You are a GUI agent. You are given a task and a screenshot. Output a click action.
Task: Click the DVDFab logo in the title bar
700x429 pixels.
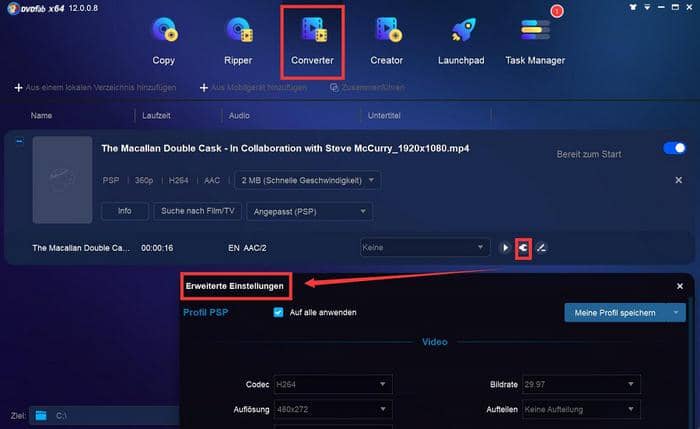tap(13, 8)
